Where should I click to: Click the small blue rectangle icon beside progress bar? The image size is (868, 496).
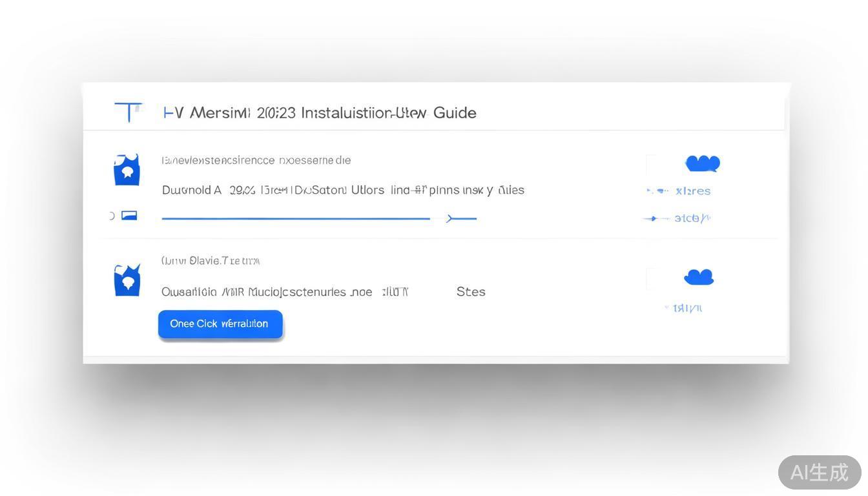point(129,215)
